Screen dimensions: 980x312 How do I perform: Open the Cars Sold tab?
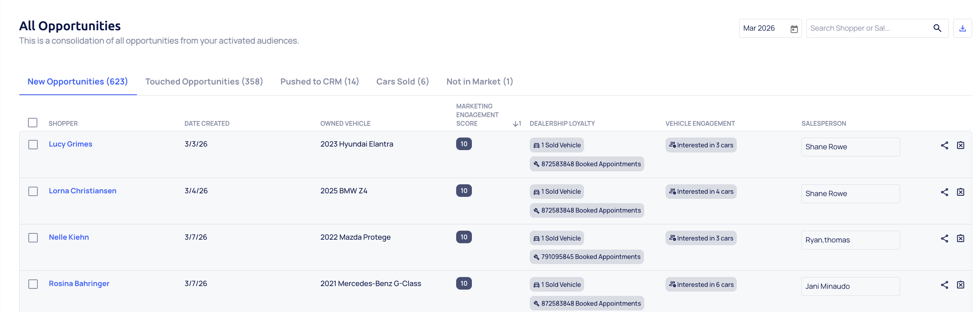tap(402, 82)
